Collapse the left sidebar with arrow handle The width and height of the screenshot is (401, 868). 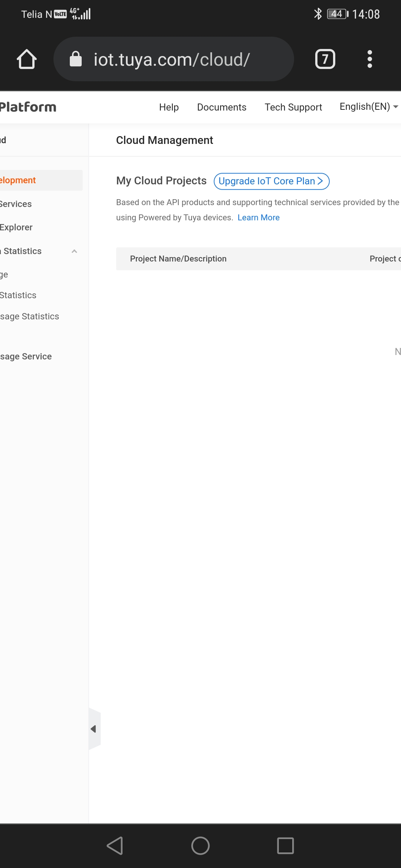[x=94, y=729]
